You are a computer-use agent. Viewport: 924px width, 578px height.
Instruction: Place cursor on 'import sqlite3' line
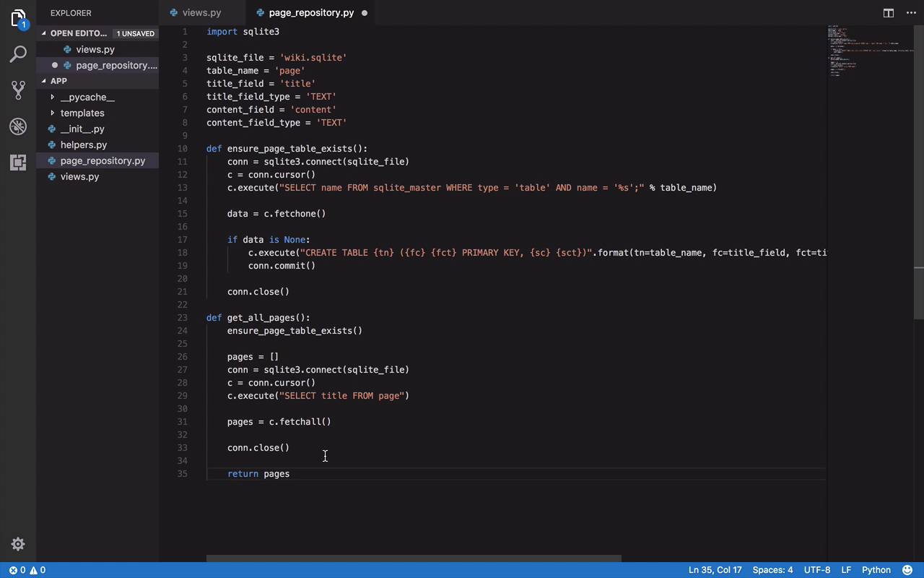[x=243, y=32]
